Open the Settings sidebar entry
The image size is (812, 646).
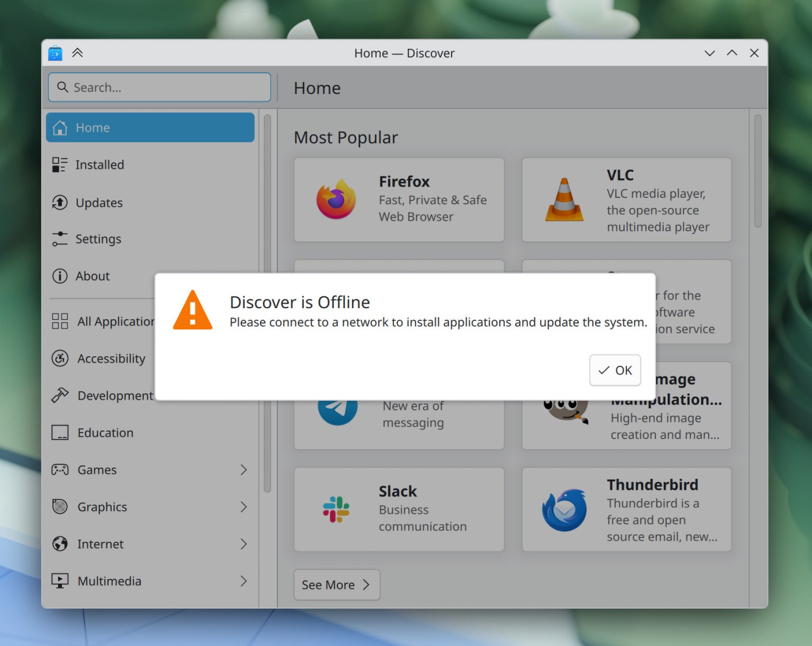pyautogui.click(x=150, y=239)
